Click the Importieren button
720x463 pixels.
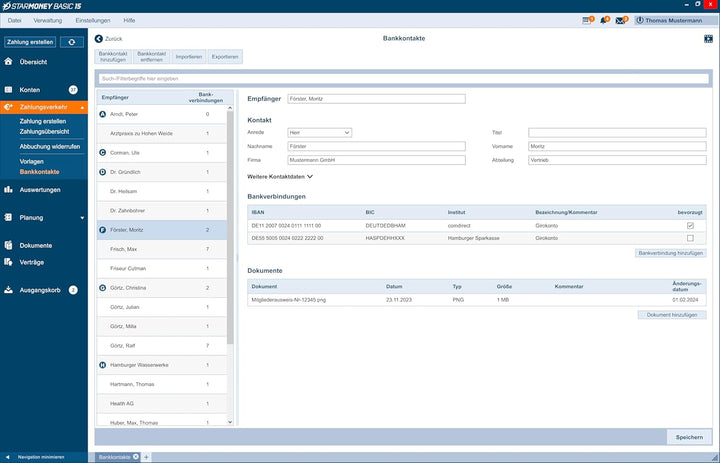coord(189,56)
